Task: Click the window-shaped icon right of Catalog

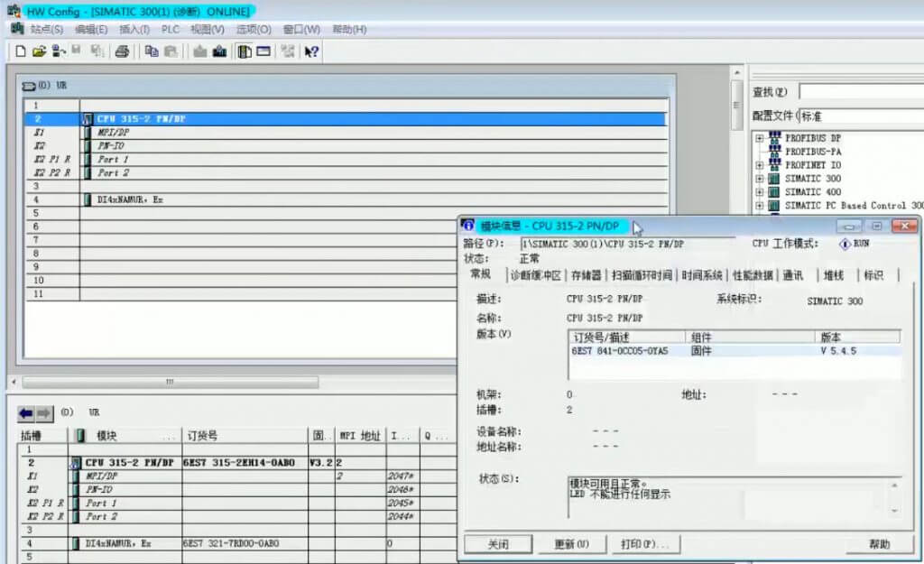Action: [x=263, y=51]
